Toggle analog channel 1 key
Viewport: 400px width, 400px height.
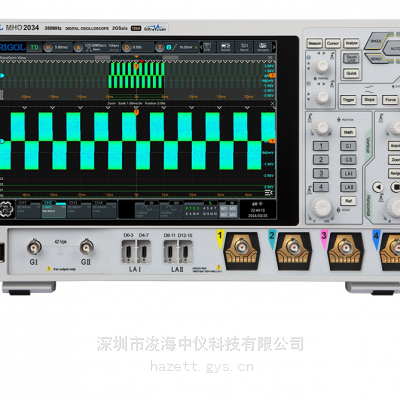[321, 146]
